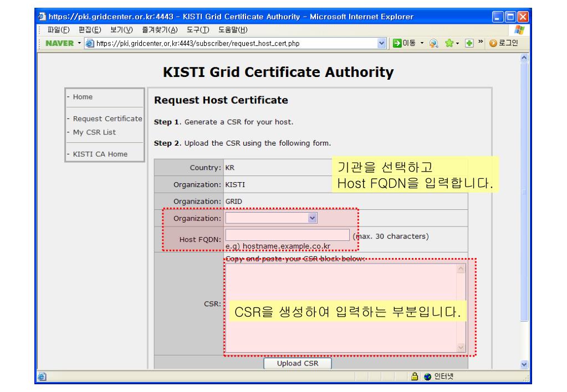Click the Windows flag logo at top right
This screenshot has height=392, width=567.
coord(519,30)
